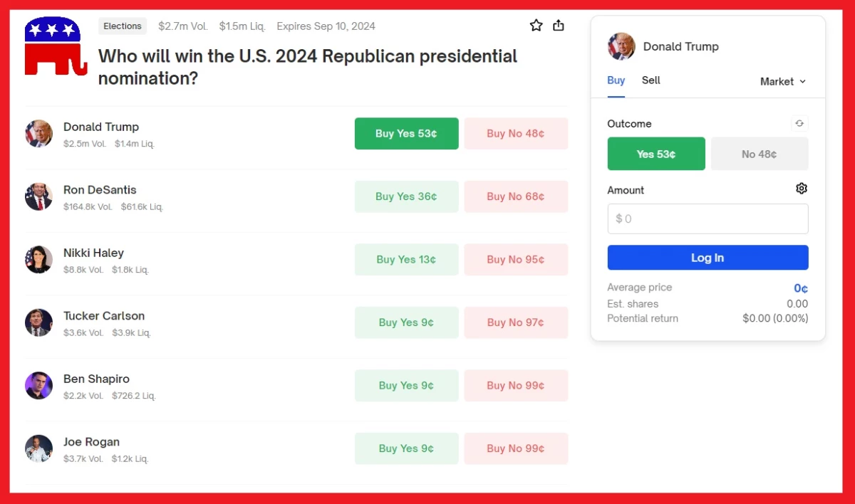Viewport: 855px width, 504px height.
Task: Click the Elections category tag
Action: click(123, 26)
